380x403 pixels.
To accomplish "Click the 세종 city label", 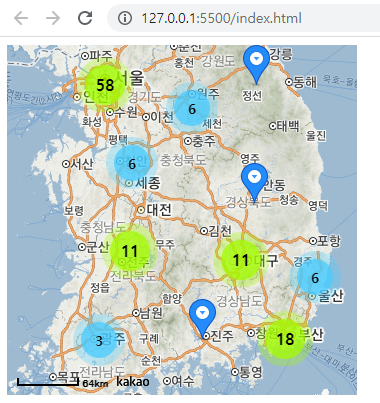I will coord(148,183).
